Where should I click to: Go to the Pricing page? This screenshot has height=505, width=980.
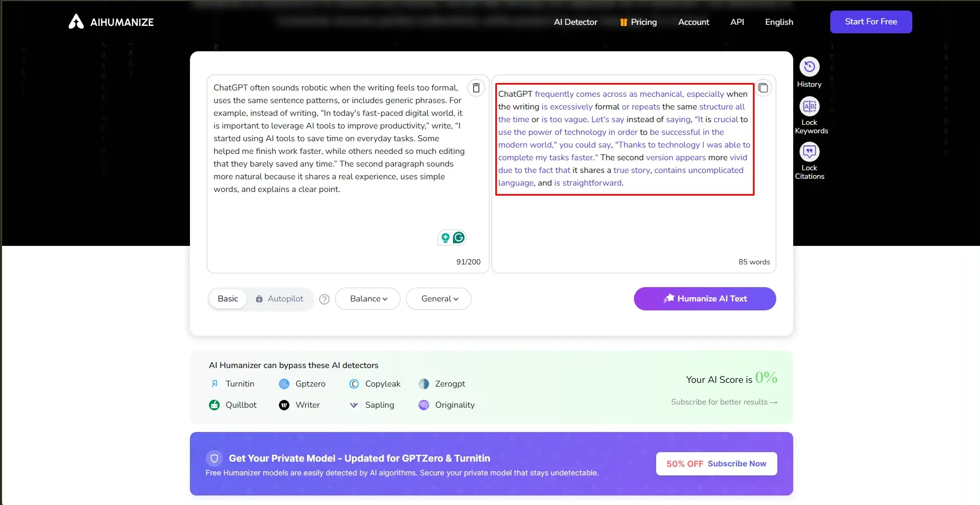[638, 22]
